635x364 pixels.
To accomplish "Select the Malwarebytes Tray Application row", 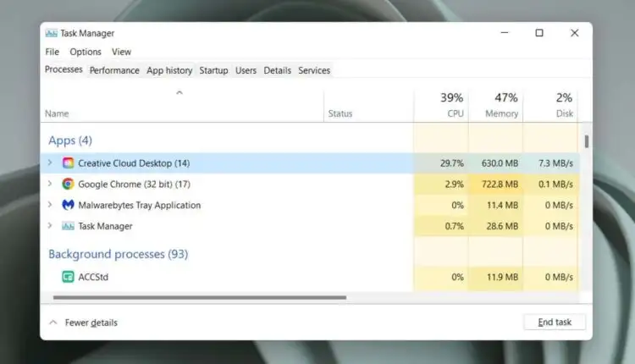I will pyautogui.click(x=310, y=205).
